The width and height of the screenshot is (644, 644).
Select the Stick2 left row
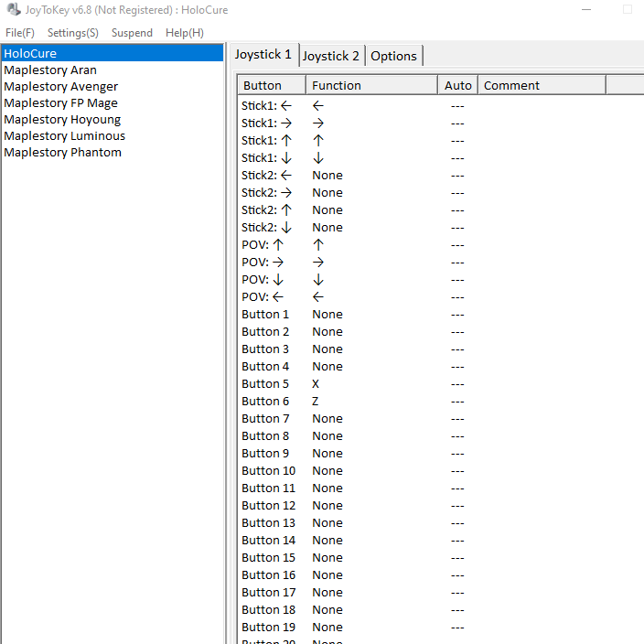pos(439,175)
